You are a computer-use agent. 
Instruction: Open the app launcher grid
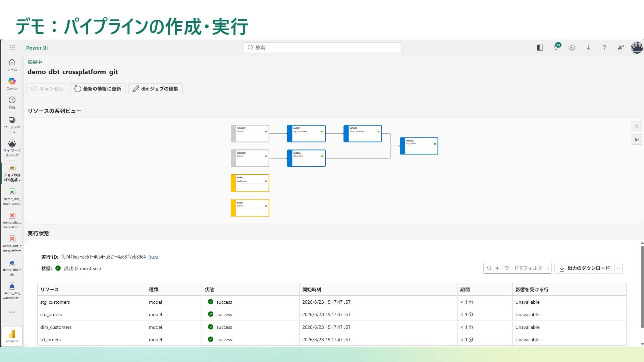pos(12,48)
